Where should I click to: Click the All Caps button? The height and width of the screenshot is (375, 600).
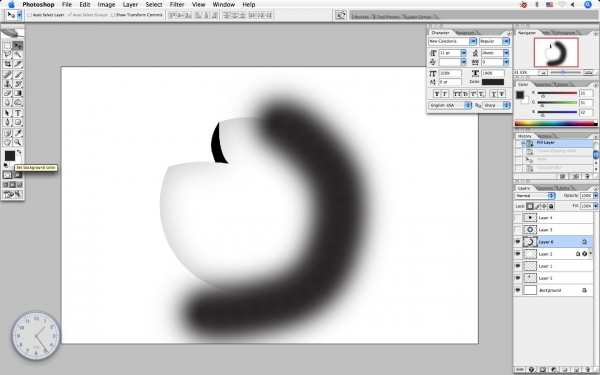(457, 94)
